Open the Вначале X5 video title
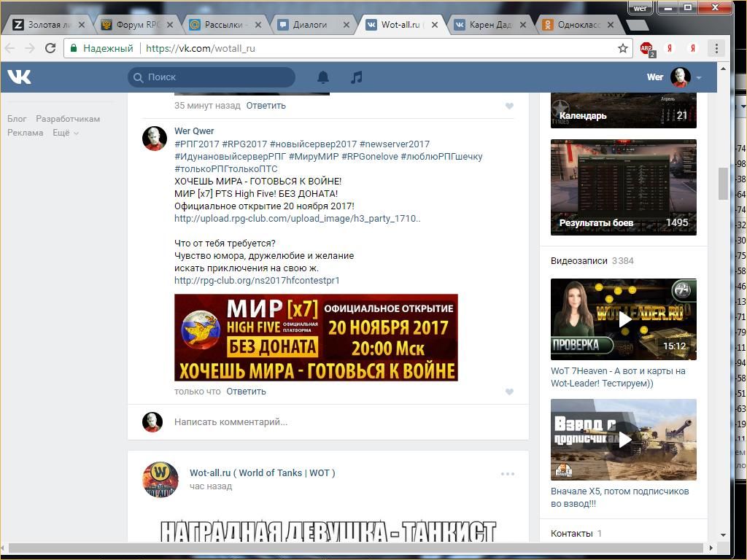747x560 pixels. click(x=620, y=497)
